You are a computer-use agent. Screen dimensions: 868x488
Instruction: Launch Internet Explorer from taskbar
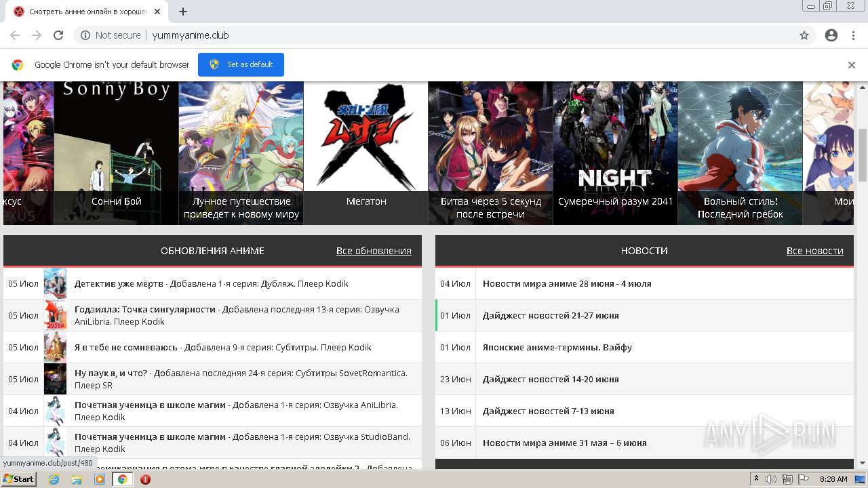(54, 479)
